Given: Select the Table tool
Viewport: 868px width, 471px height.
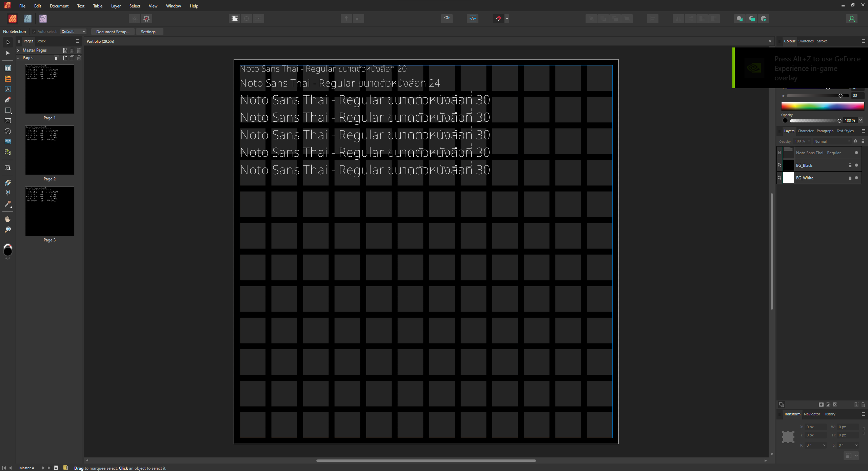Looking at the screenshot, I should tap(8, 79).
